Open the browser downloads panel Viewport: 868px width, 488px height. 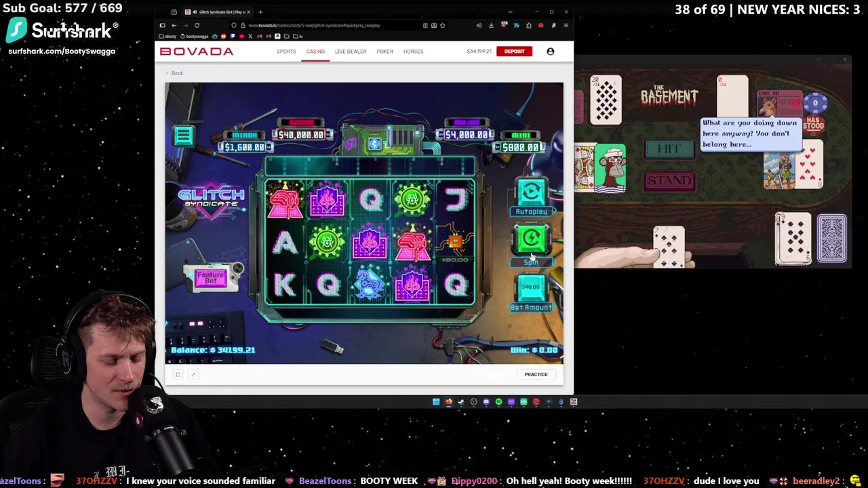[x=491, y=25]
